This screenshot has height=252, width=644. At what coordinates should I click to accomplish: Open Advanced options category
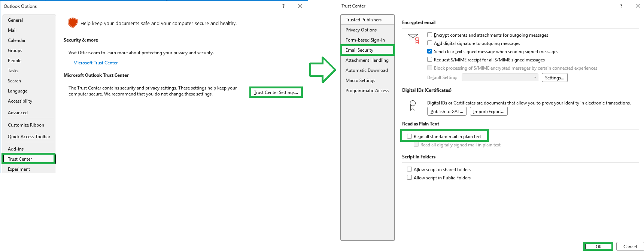pyautogui.click(x=29, y=113)
